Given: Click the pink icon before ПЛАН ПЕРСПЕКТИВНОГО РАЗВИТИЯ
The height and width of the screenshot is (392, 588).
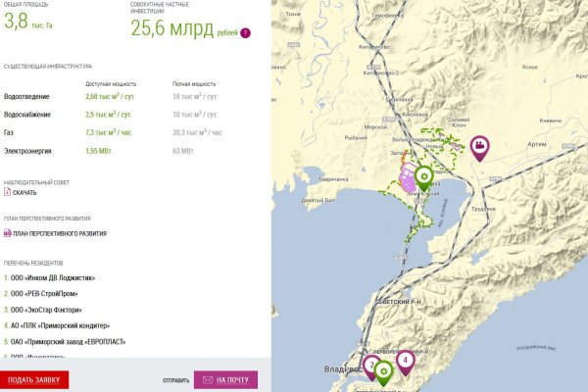Looking at the screenshot, I should [7, 233].
